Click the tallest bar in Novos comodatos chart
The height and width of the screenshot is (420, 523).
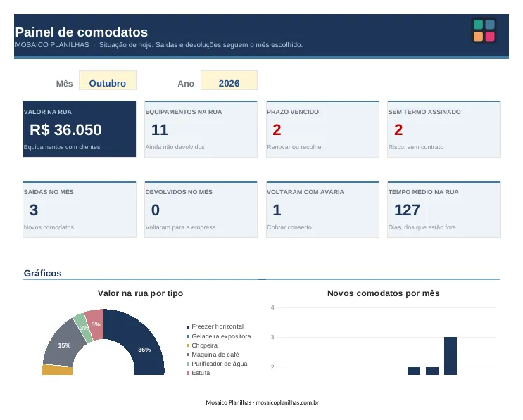[450, 356]
